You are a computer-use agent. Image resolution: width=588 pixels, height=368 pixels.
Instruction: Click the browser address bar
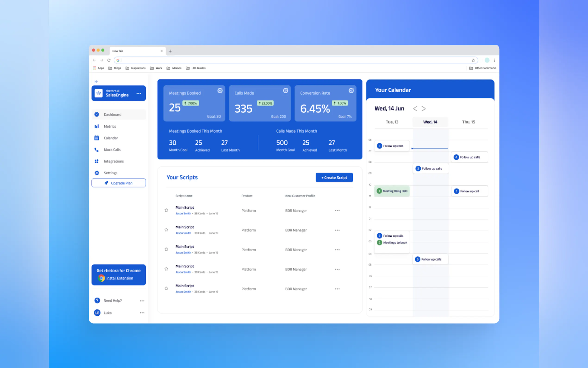click(x=292, y=60)
